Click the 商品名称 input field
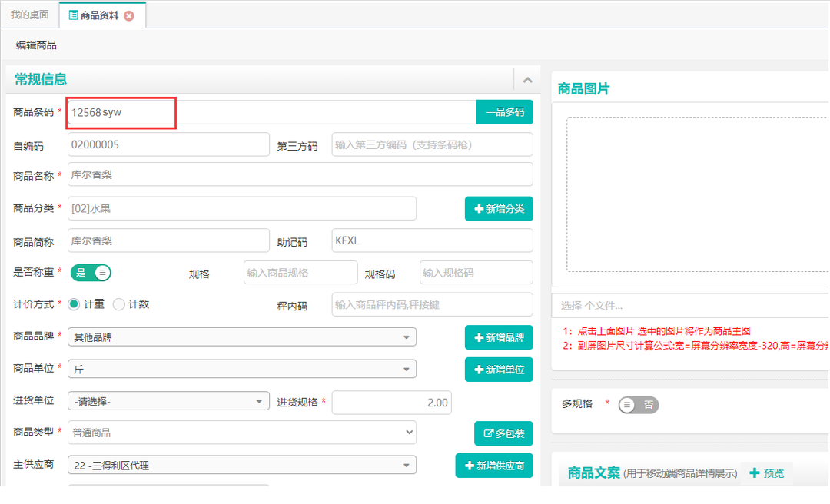This screenshot has height=504, width=830. [300, 174]
